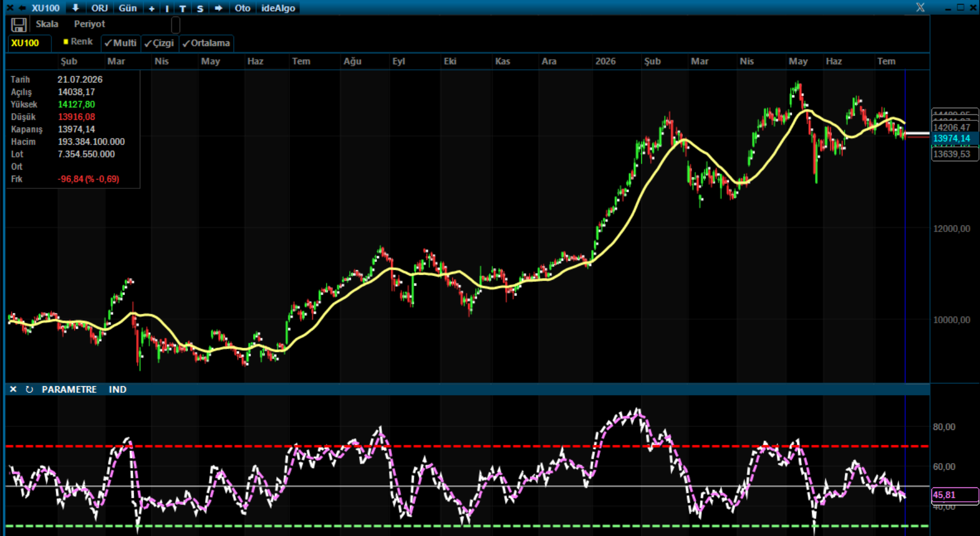
Task: Open the Skala dropdown menu
Action: coord(47,24)
